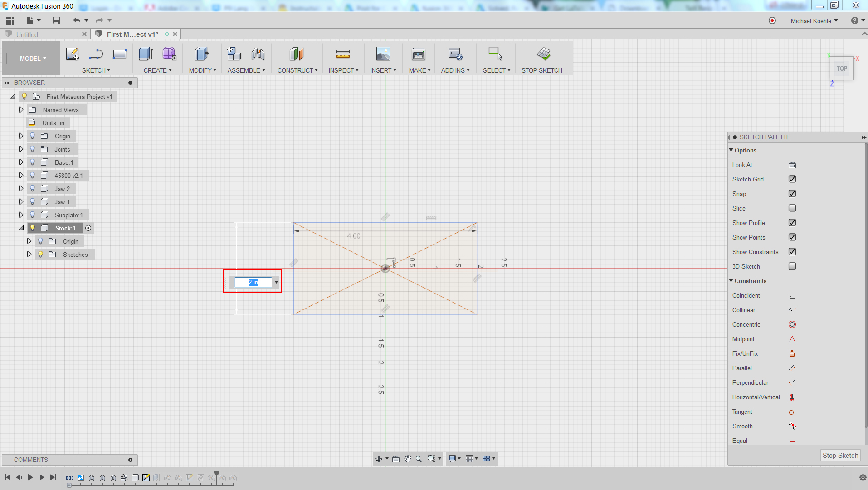The height and width of the screenshot is (490, 868).
Task: Expand the Subplate:1 component node
Action: 21,215
